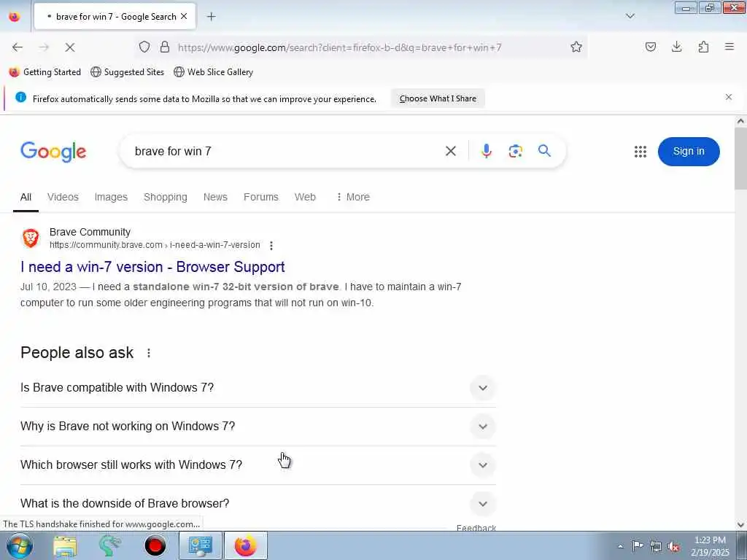The image size is (747, 560).
Task: Expand 'Which browser still works with Windows 7?'
Action: tap(258, 464)
